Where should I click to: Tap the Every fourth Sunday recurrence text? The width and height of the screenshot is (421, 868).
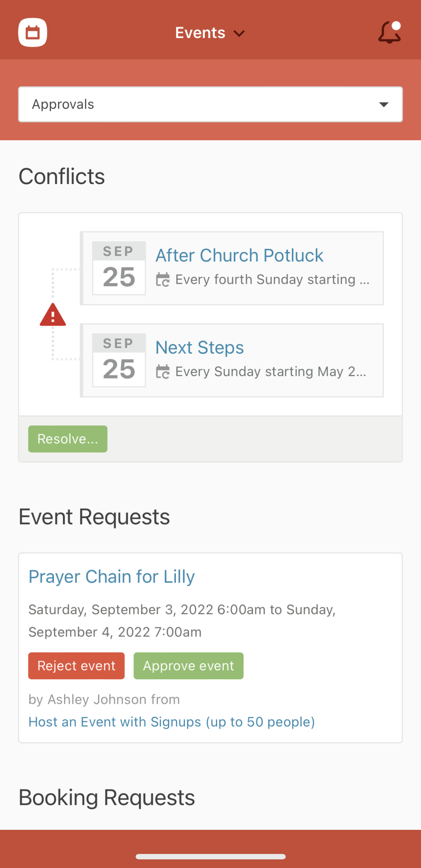tap(272, 279)
